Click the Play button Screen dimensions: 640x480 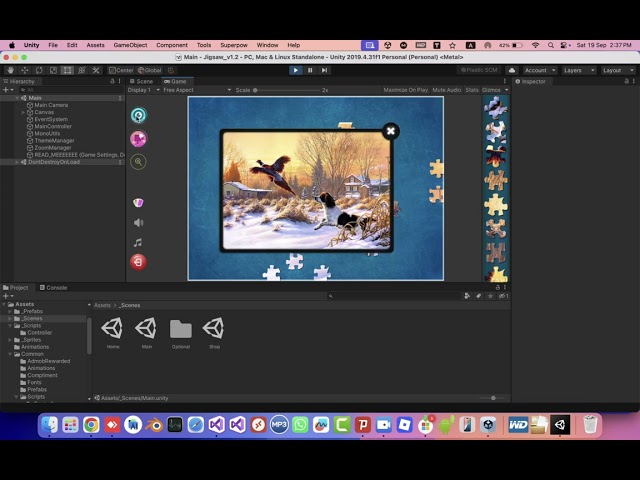click(x=296, y=70)
